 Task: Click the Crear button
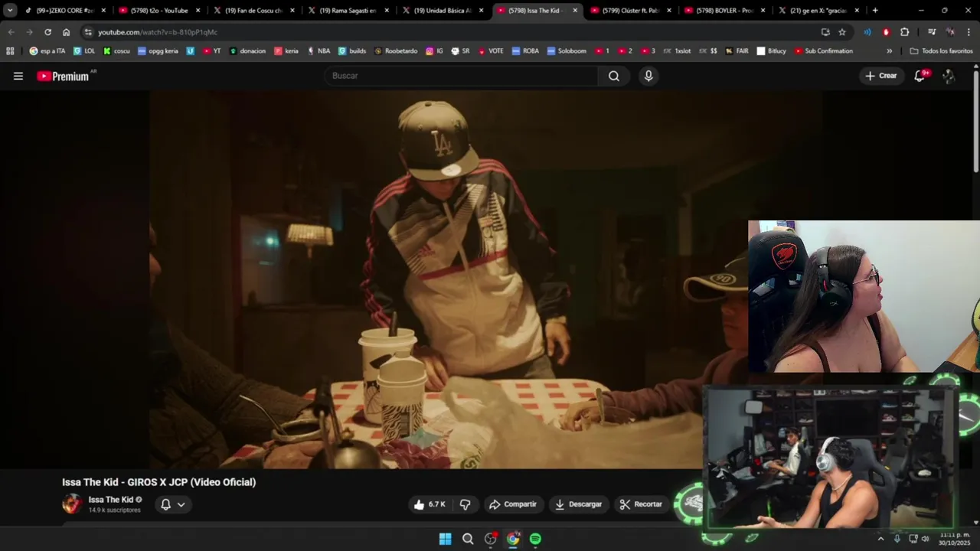tap(880, 76)
